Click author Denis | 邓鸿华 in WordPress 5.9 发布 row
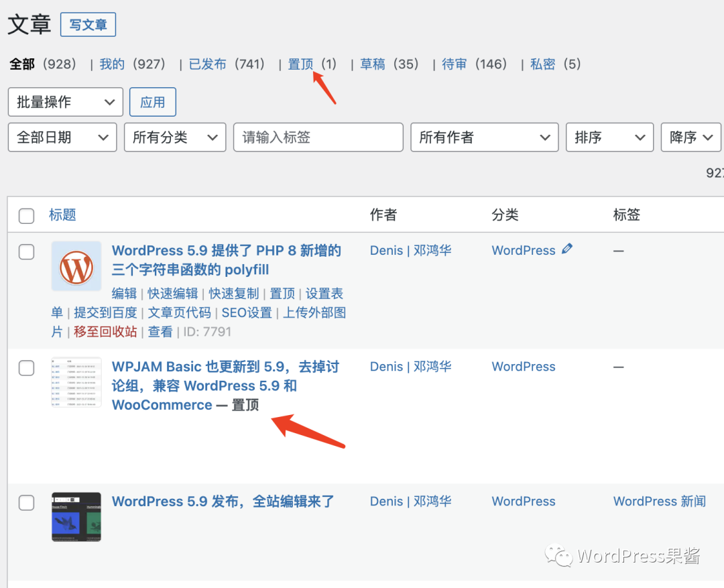Image resolution: width=724 pixels, height=588 pixels. (410, 501)
